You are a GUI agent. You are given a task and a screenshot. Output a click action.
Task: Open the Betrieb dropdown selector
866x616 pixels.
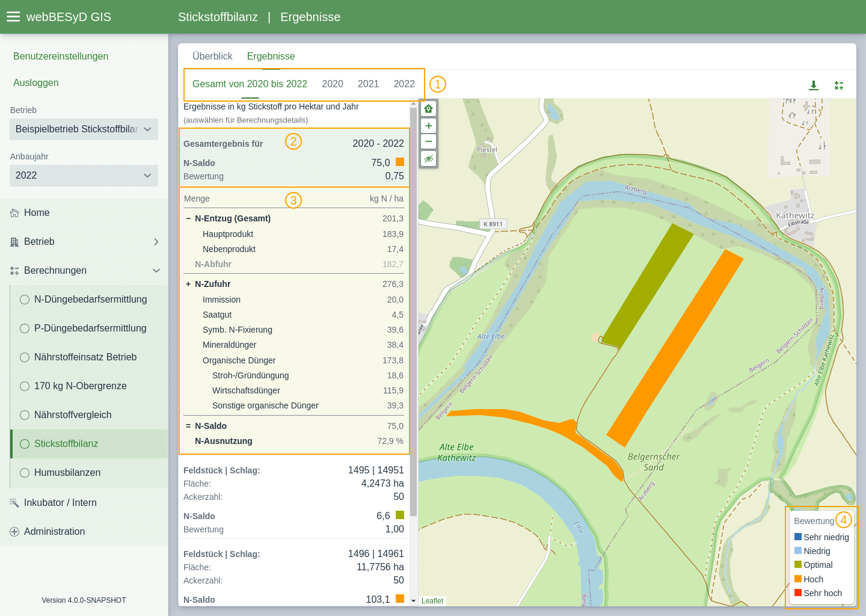pos(84,129)
